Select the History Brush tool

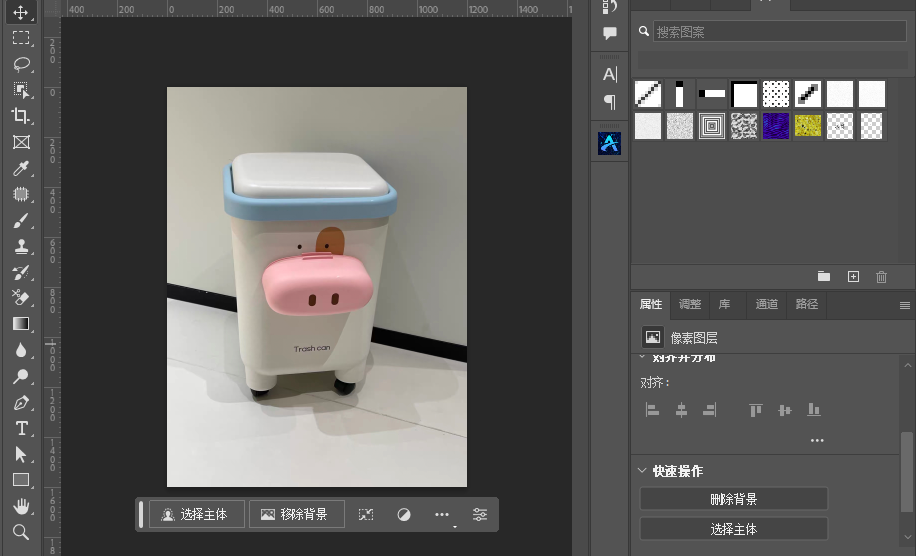click(x=21, y=272)
